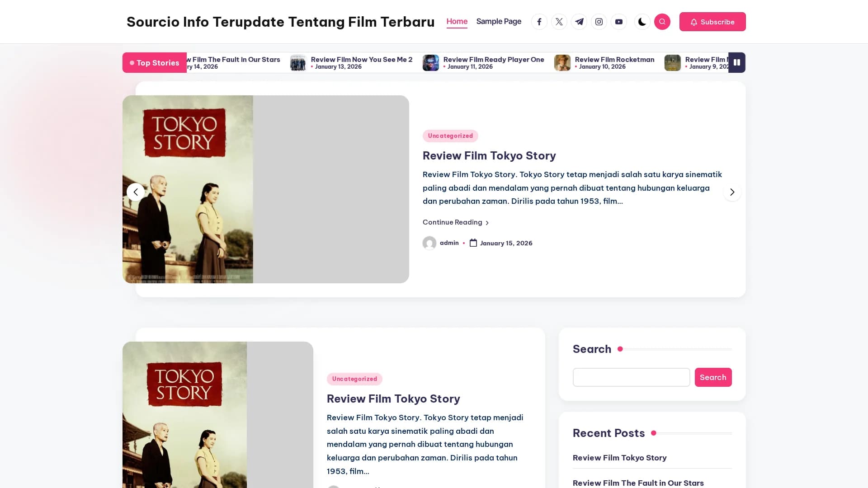Open ticker story Review Film Rocketman

[614, 59]
